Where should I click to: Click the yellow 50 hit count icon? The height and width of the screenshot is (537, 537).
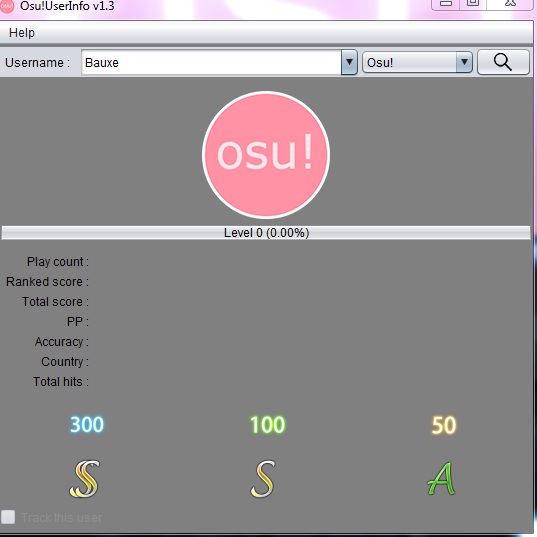pos(444,425)
